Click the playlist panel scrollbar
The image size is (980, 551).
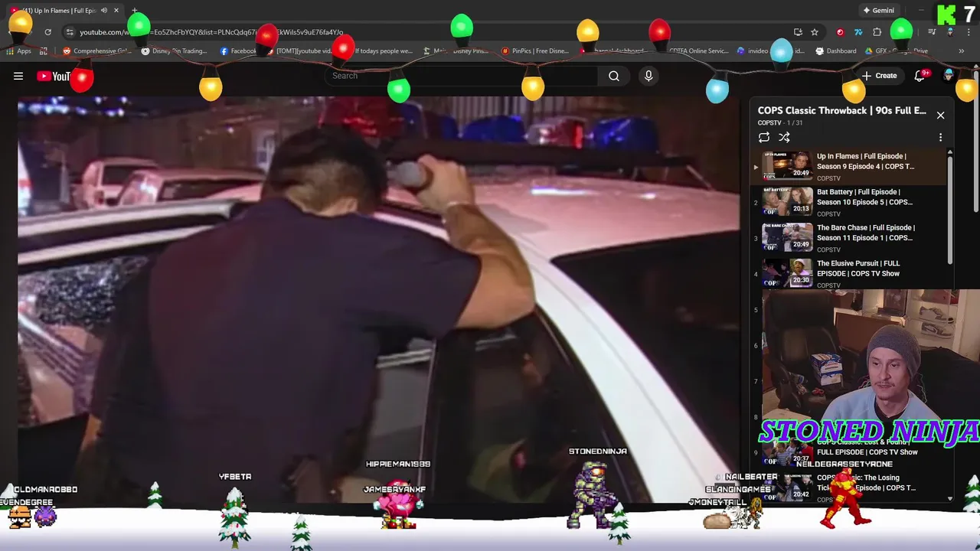tap(950, 210)
